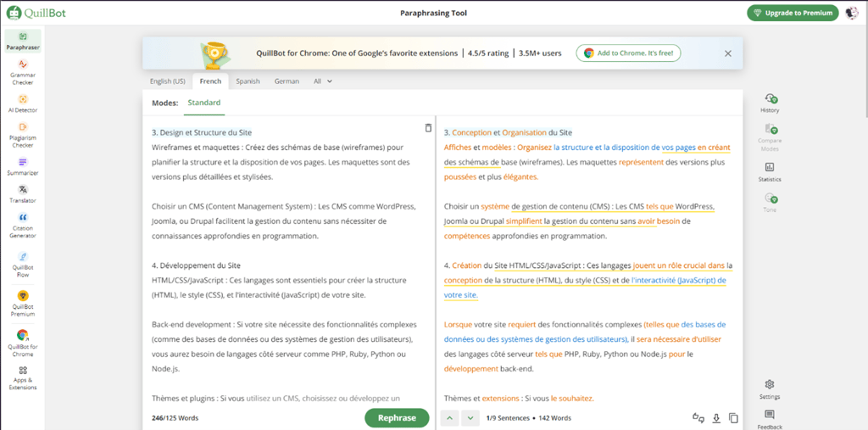
Task: Open Settings on right sidebar
Action: pyautogui.click(x=770, y=389)
